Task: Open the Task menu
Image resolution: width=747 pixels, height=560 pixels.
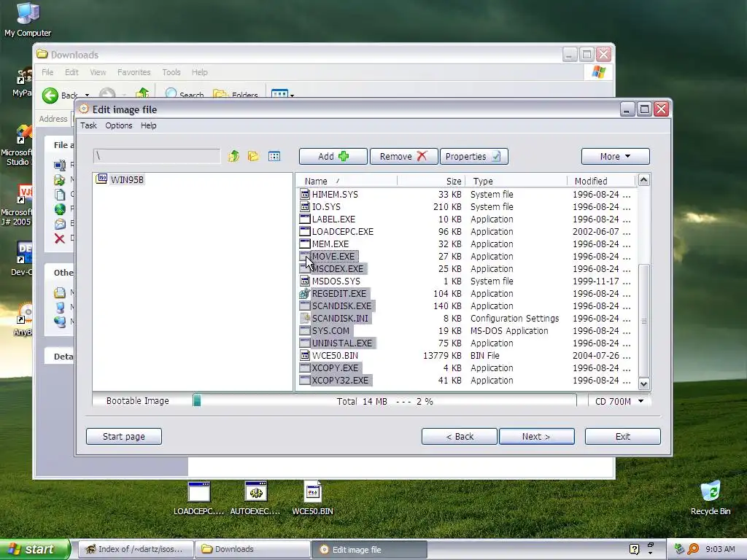Action: [x=88, y=125]
